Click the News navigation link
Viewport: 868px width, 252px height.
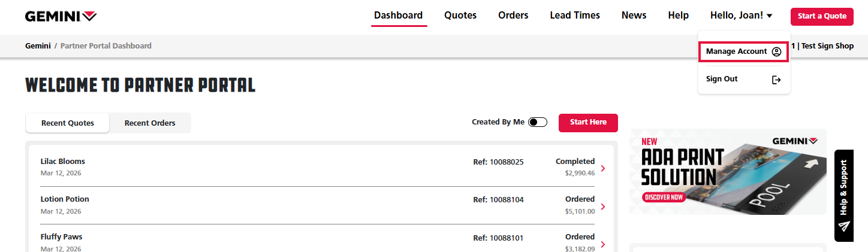[634, 16]
